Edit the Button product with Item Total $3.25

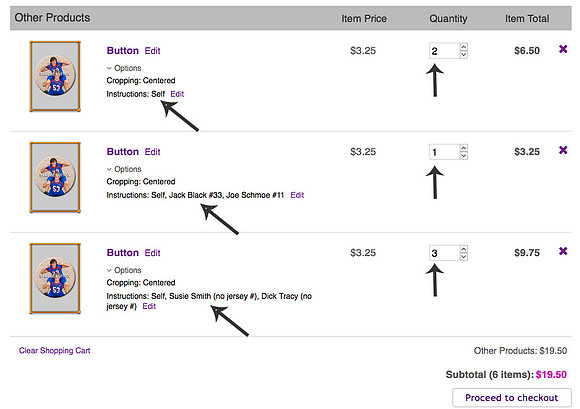152,152
